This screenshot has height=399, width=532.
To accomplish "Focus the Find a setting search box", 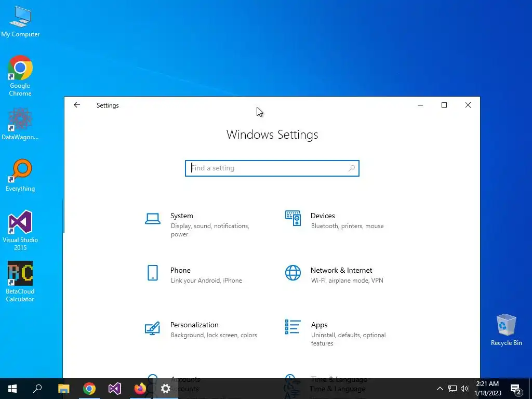I will 272,168.
